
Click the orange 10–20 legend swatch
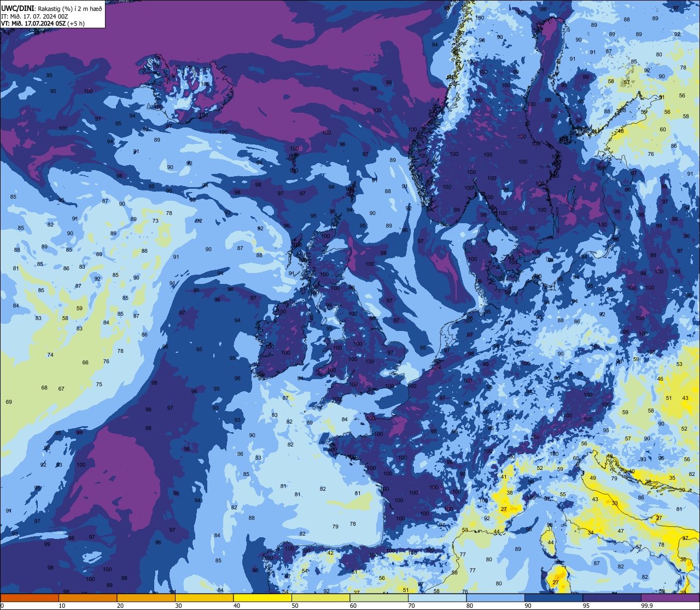point(87,597)
